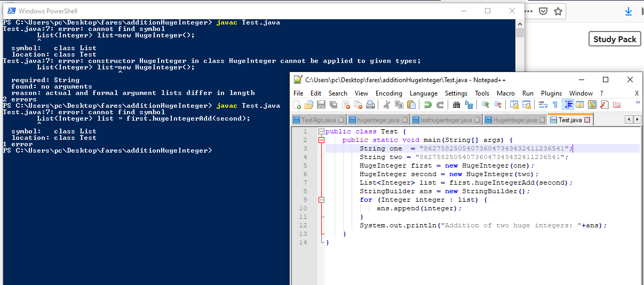Click the Zoom Out magnifier icon
This screenshot has width=644, height=285.
[x=497, y=105]
